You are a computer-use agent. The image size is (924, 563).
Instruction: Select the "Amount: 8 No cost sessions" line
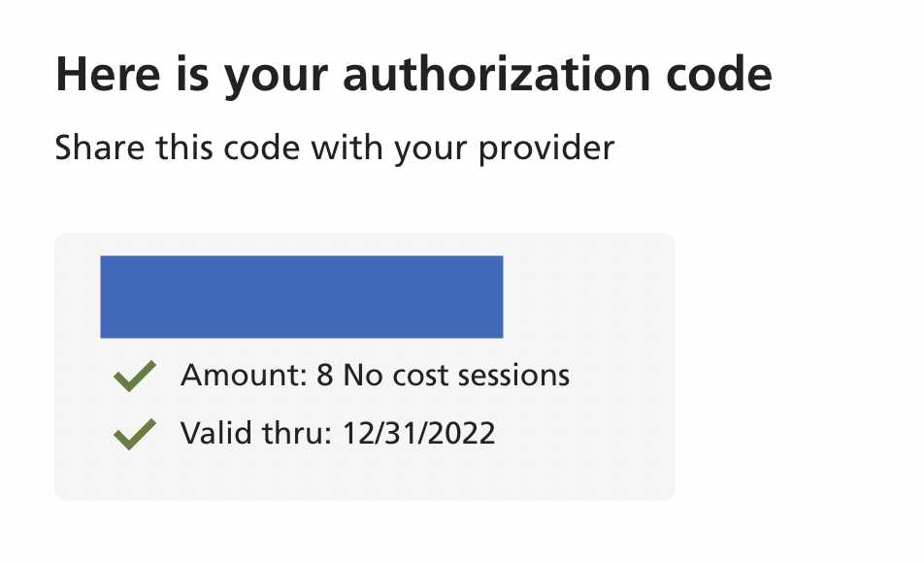pyautogui.click(x=375, y=375)
